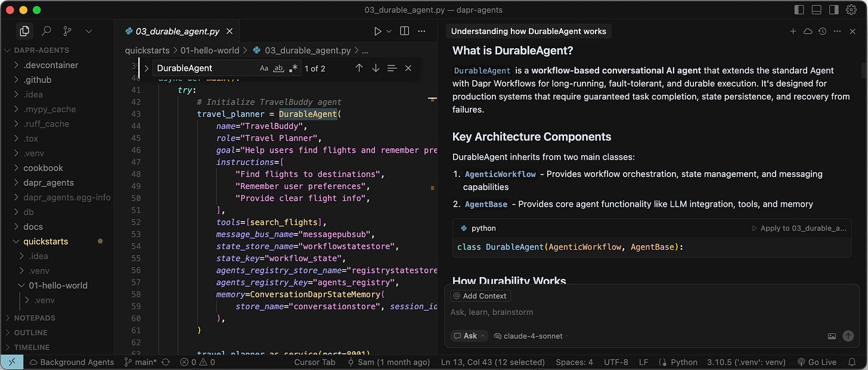This screenshot has height=370, width=868.
Task: Open the Ask mode dropdown
Action: (x=469, y=336)
